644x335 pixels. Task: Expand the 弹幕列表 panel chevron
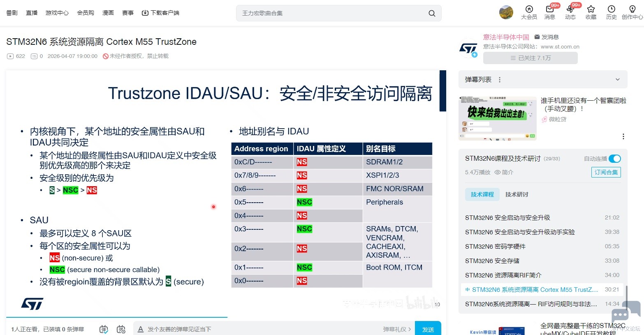(x=617, y=80)
